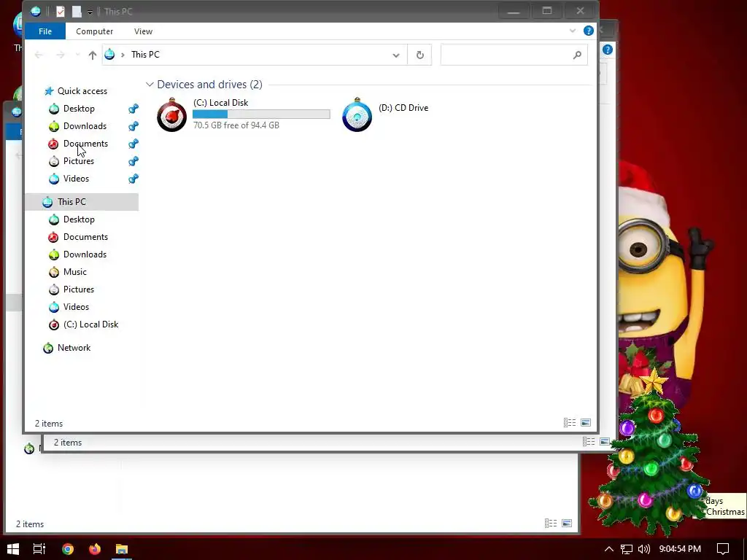Click the help icon of the second window
This screenshot has width=747, height=560.
click(608, 50)
